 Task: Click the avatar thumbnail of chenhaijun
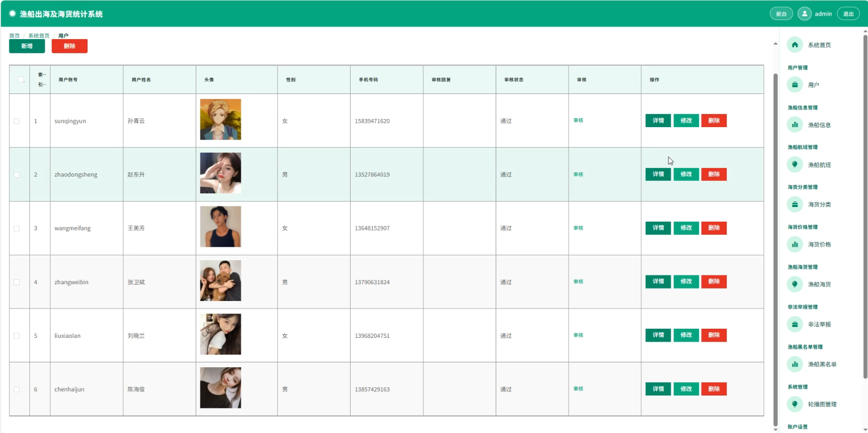221,388
